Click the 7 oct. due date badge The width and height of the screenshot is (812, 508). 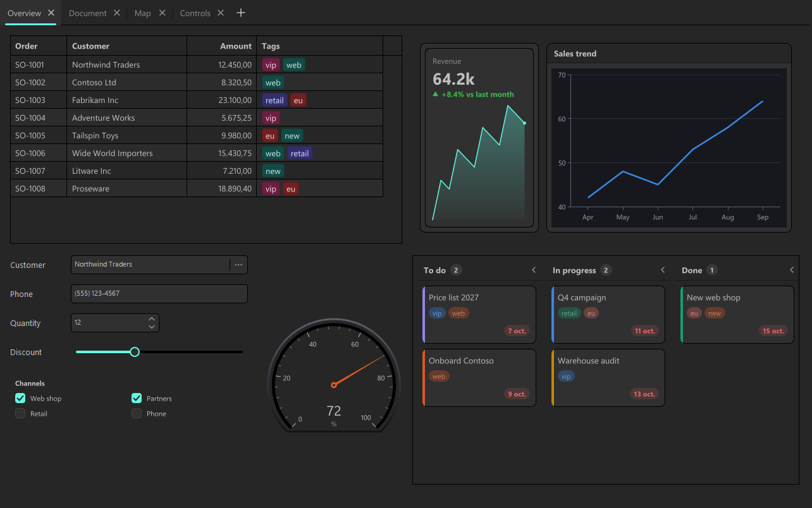(x=517, y=330)
